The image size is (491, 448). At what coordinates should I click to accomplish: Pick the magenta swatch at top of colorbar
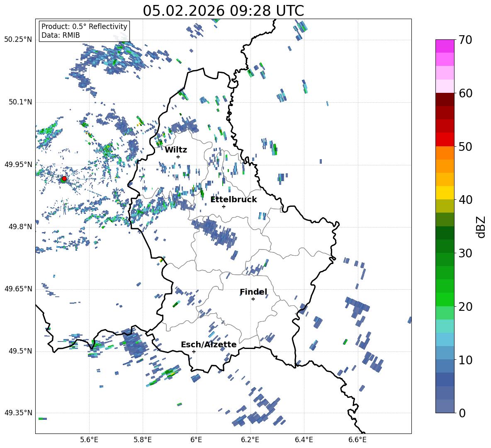pos(445,46)
